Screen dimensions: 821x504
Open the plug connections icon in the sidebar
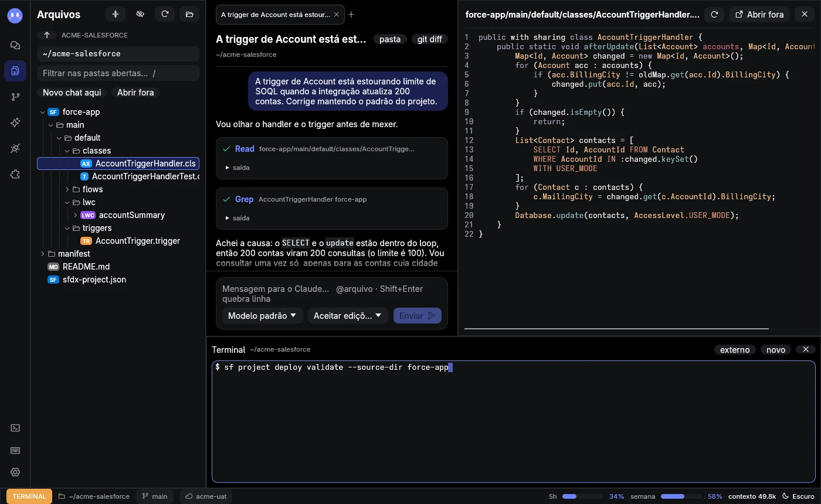15,148
